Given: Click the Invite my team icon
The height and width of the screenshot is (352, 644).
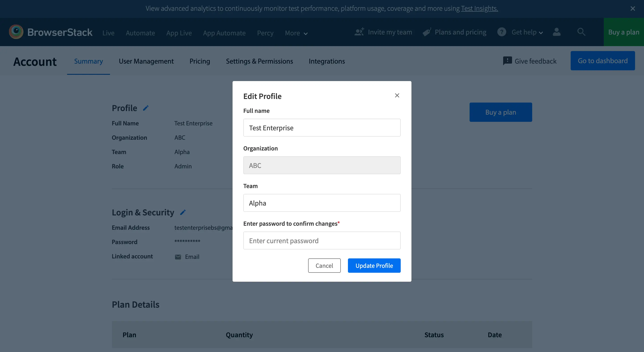Looking at the screenshot, I should click(x=359, y=32).
